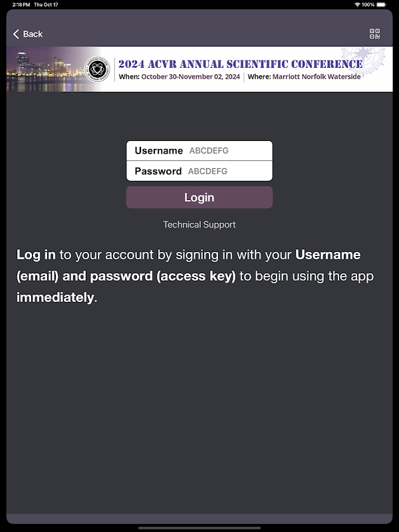Tap the battery indicator icon

(381, 5)
